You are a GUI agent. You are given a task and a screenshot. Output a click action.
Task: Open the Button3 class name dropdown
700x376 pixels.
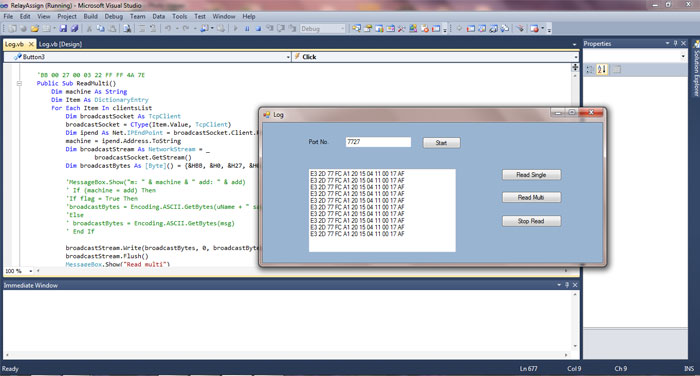pyautogui.click(x=288, y=57)
